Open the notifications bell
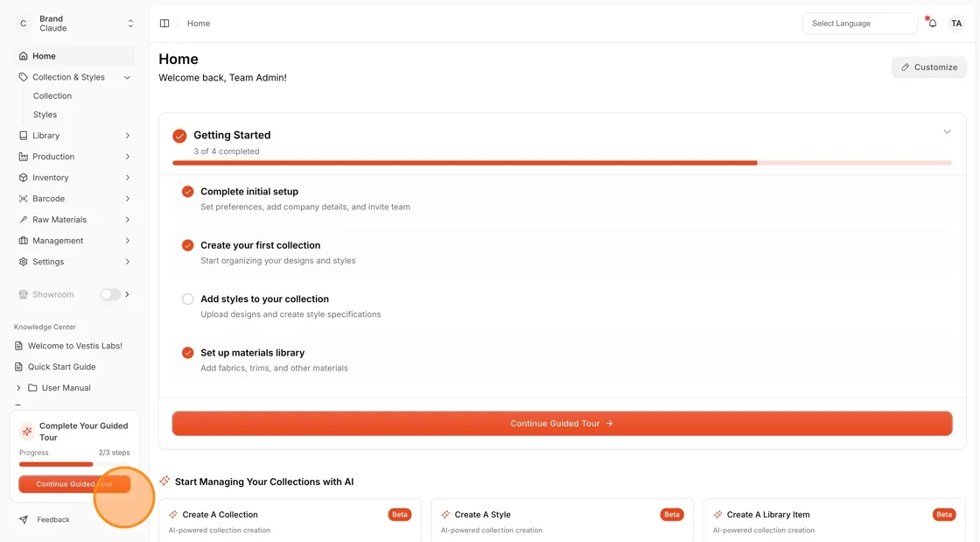 [932, 23]
